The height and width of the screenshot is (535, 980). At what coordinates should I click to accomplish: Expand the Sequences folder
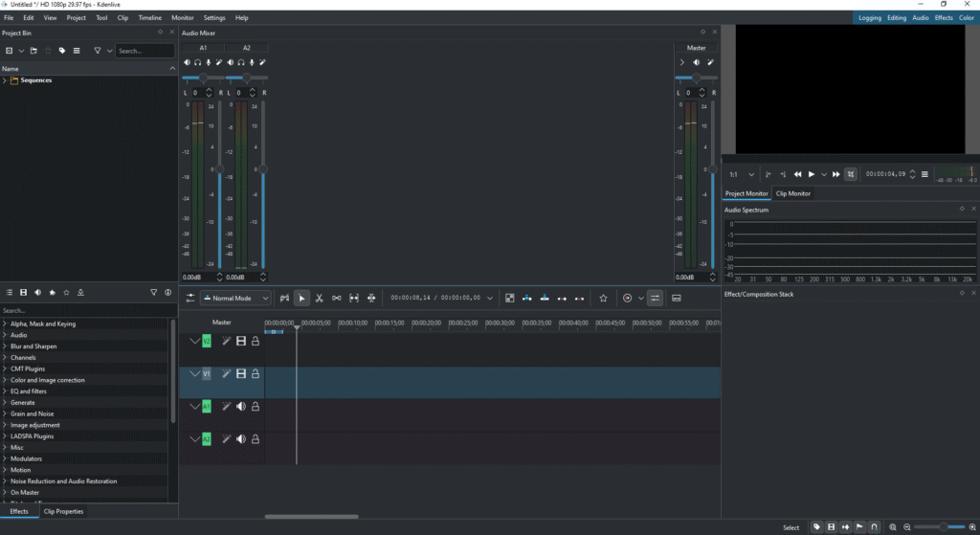point(5,80)
